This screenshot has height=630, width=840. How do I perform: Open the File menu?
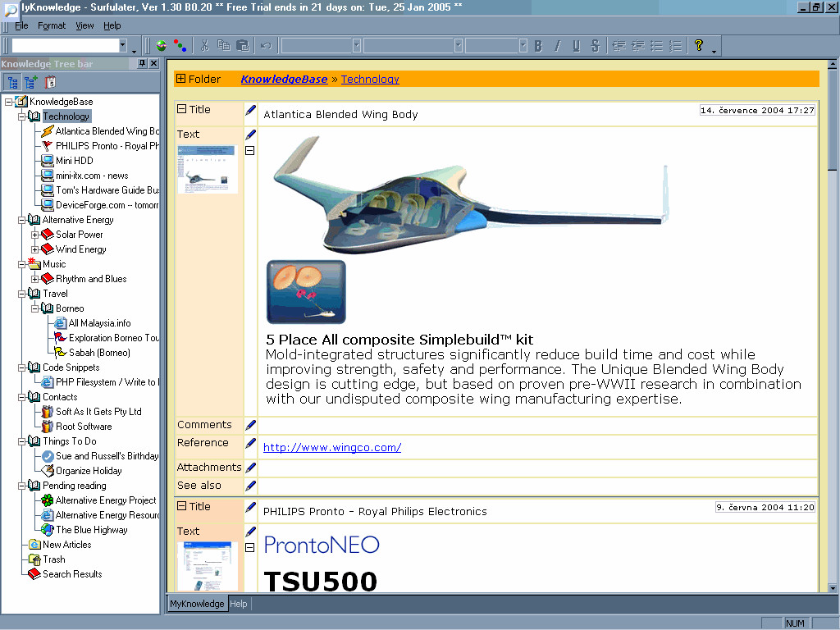[x=21, y=25]
